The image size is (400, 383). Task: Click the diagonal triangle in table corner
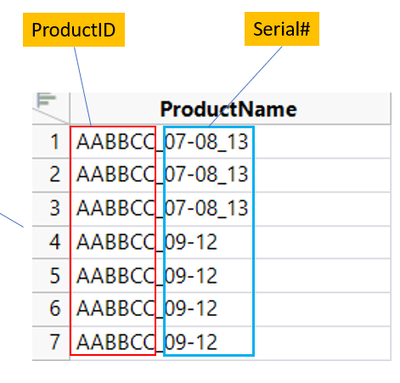pyautogui.click(x=51, y=116)
